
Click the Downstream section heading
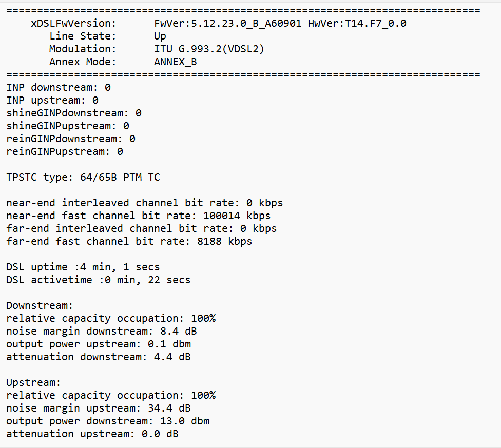(x=40, y=305)
